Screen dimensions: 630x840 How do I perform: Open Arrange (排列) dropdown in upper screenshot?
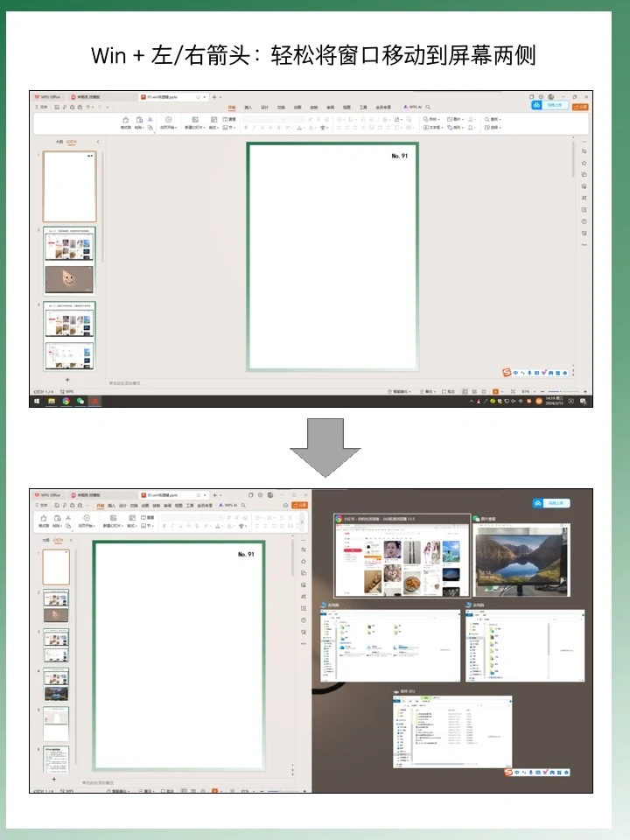click(455, 128)
